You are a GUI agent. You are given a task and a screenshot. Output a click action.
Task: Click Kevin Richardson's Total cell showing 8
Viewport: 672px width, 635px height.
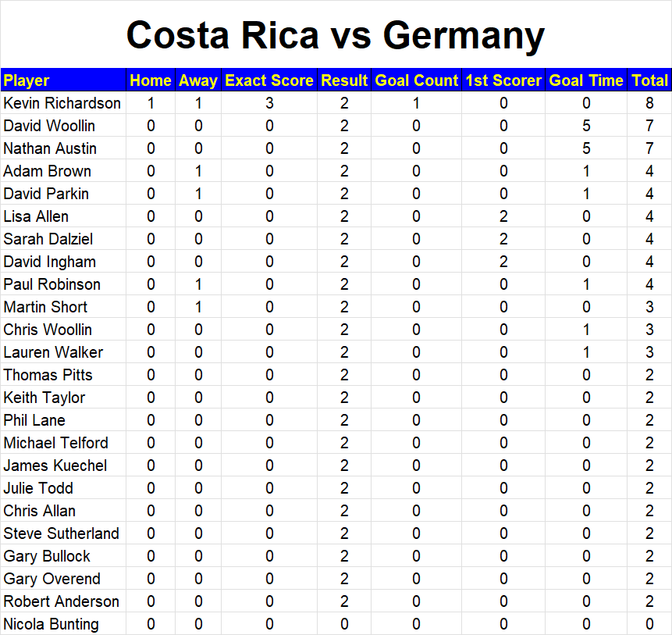pyautogui.click(x=649, y=103)
